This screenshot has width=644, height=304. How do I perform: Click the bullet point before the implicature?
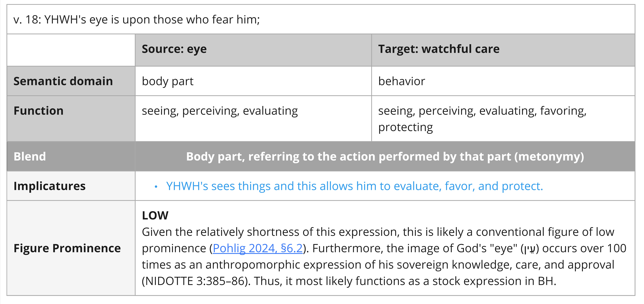(156, 187)
